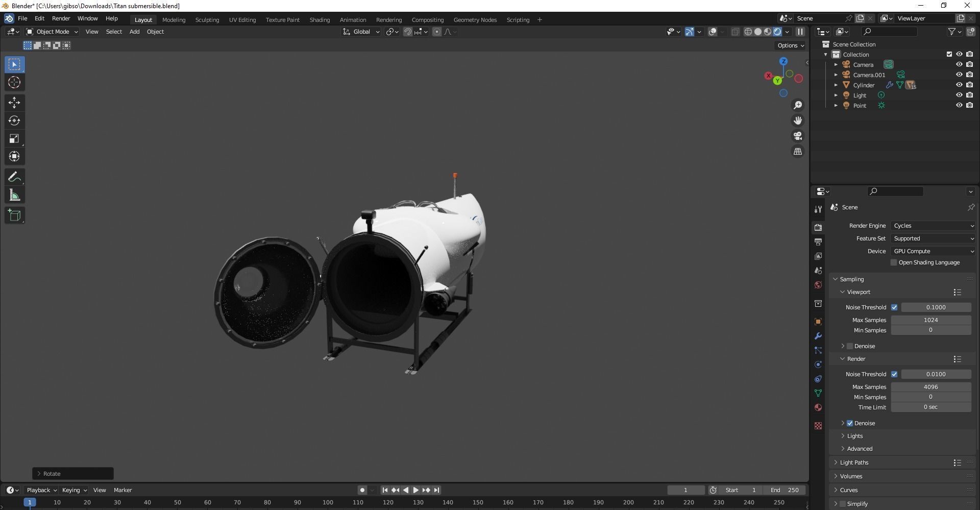Open the File menu
The image size is (980, 510).
pos(22,18)
